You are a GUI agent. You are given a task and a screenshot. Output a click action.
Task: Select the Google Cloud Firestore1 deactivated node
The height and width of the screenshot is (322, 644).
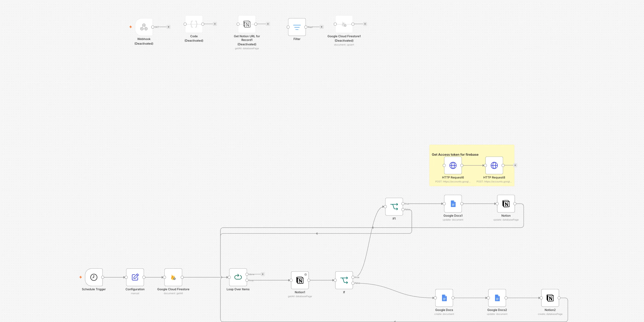coord(344,24)
